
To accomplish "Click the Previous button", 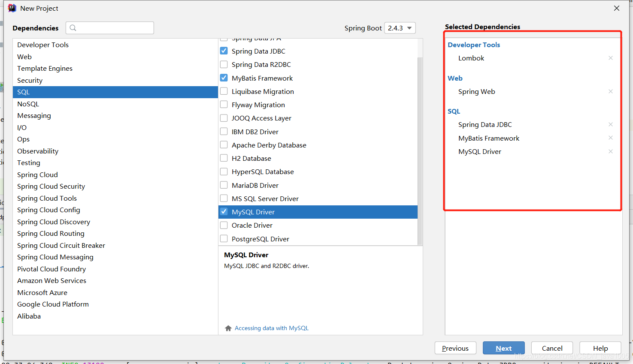I will point(455,348).
